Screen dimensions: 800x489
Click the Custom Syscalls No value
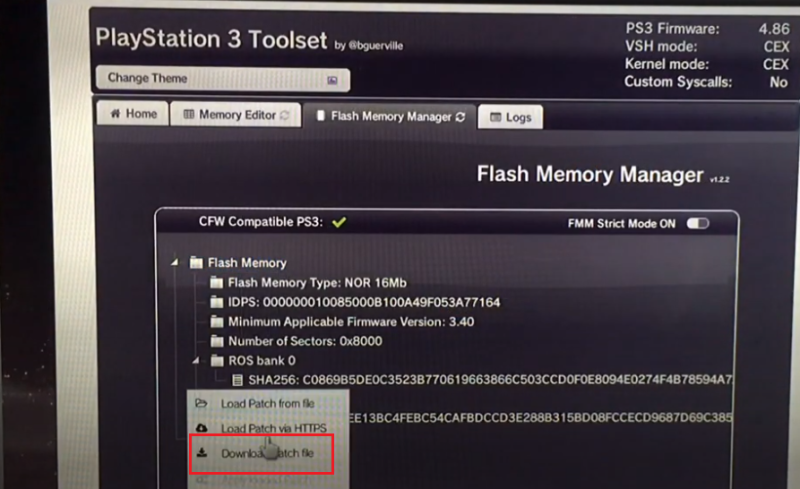click(779, 82)
